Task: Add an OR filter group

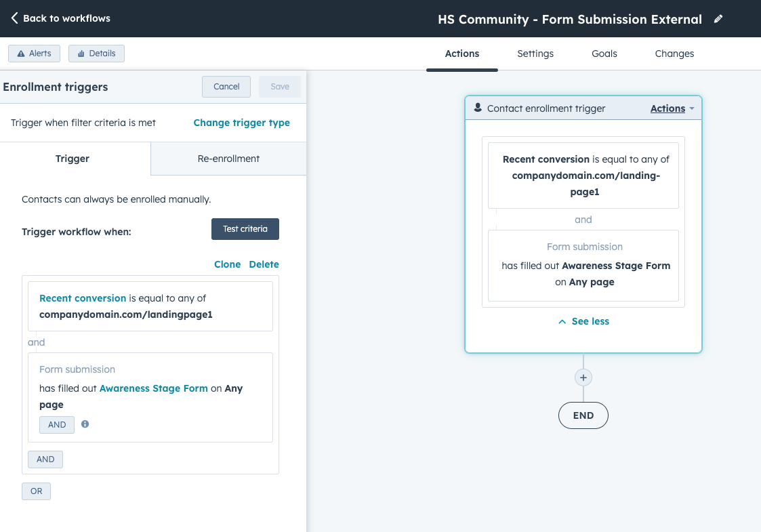Action: pos(36,491)
